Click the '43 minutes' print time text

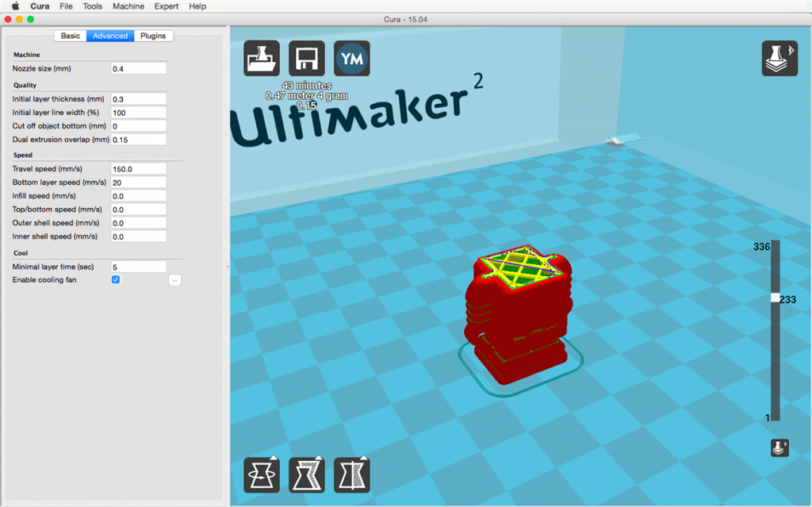307,86
